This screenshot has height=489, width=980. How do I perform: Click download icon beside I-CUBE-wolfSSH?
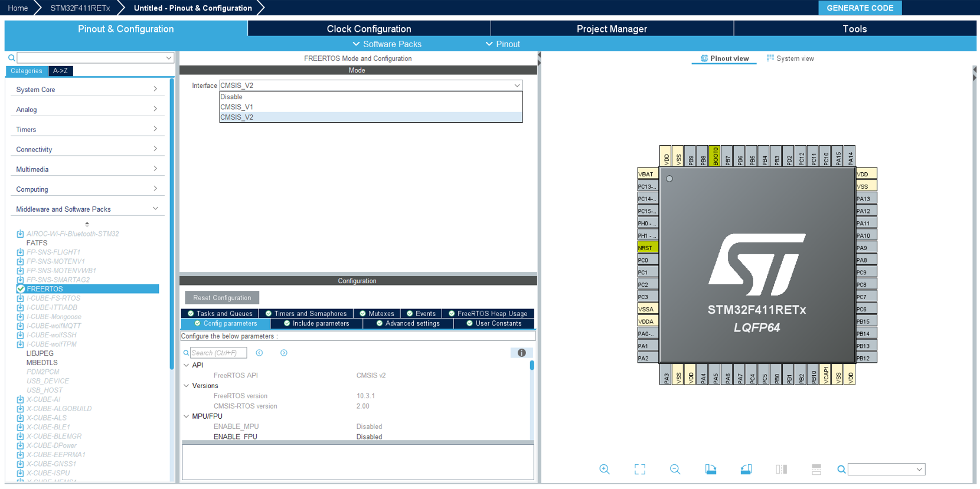[20, 335]
